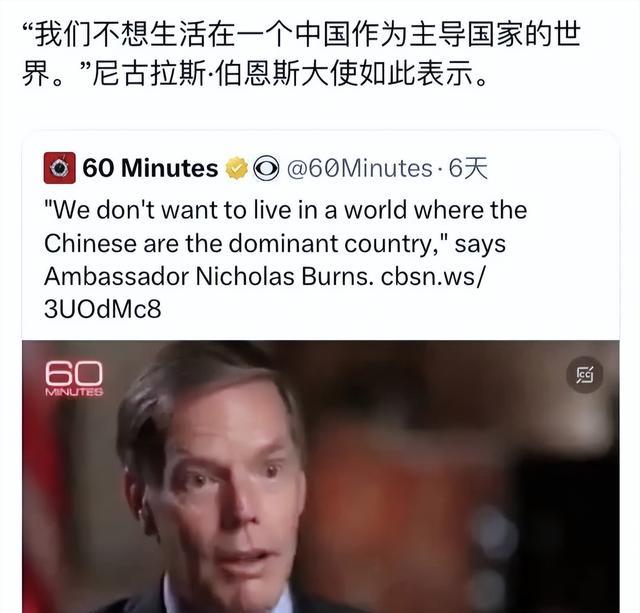The image size is (640, 613).
Task: Click the CBS eye affiliation badge
Action: [266, 168]
